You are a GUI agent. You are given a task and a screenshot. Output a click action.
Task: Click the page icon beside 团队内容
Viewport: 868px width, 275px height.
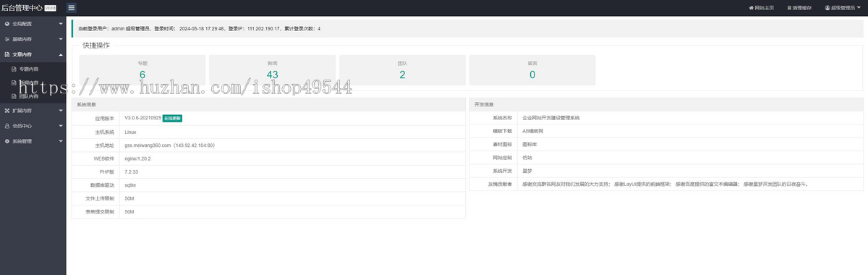[x=13, y=96]
